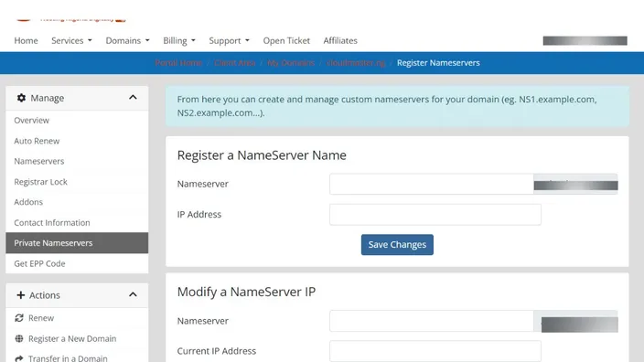The width and height of the screenshot is (644, 362).
Task: Open the Domains dropdown menu
Action: pos(127,40)
